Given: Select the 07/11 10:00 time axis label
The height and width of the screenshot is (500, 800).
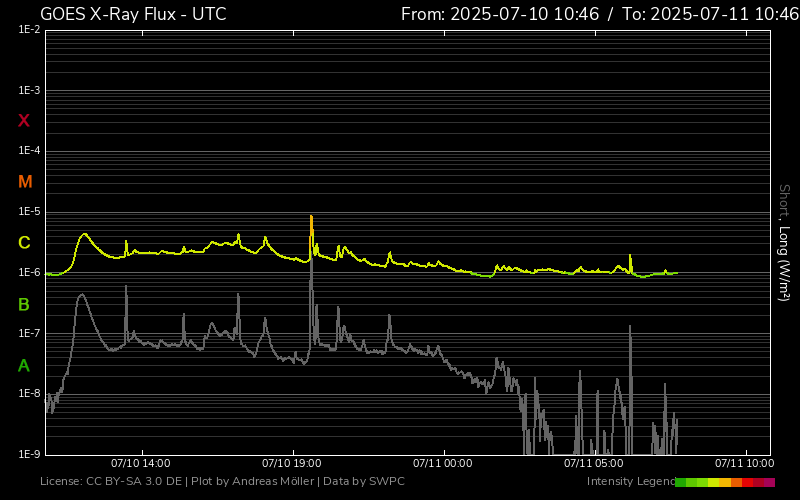Looking at the screenshot, I should (x=744, y=464).
